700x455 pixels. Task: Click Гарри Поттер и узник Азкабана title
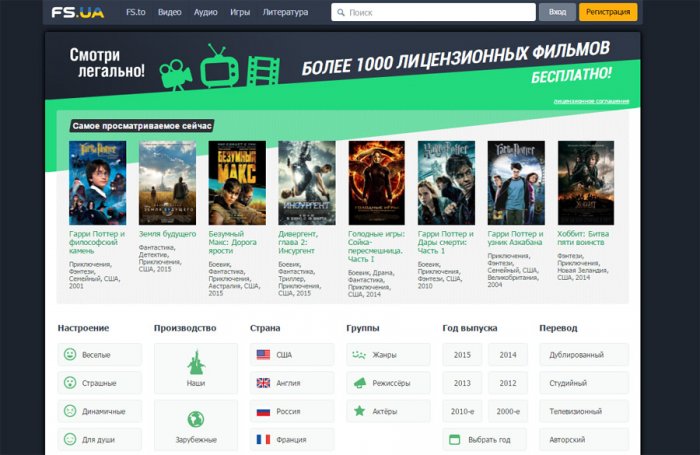(515, 238)
